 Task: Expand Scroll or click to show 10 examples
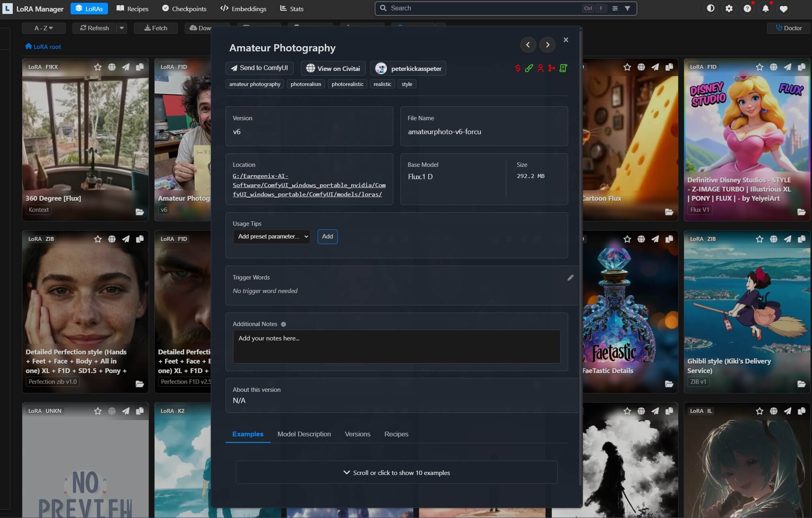click(x=396, y=473)
